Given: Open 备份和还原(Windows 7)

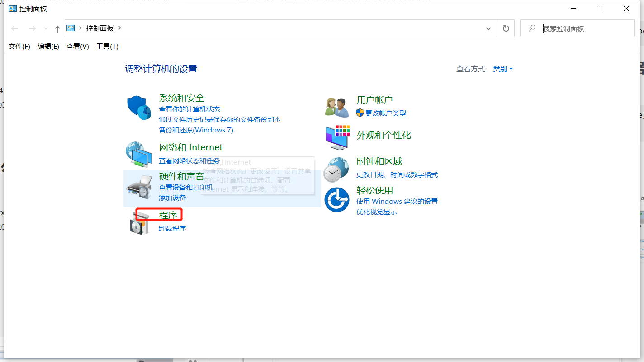Looking at the screenshot, I should pyautogui.click(x=196, y=130).
